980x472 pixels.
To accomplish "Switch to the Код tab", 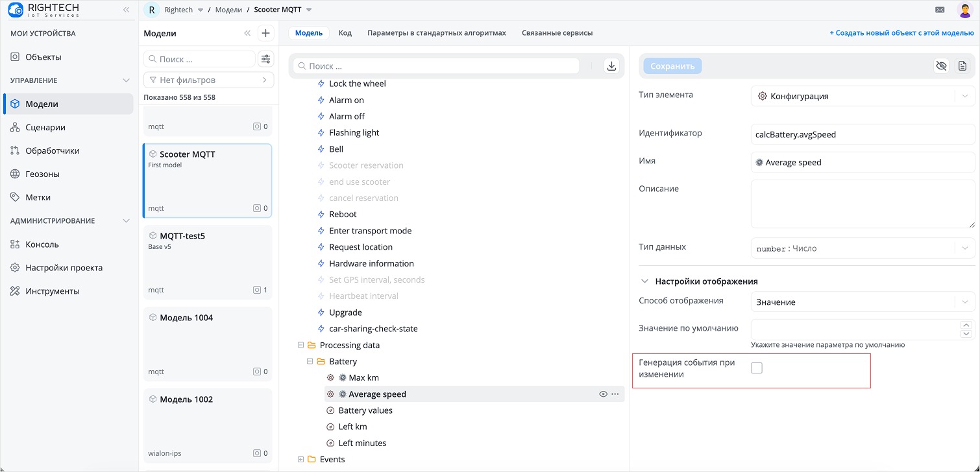I will click(345, 33).
